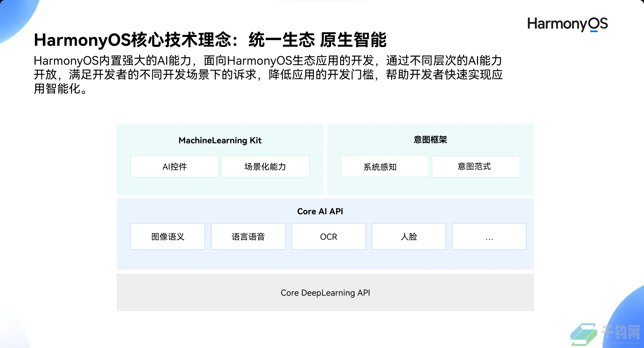
Task: Click the MachineLearning Kit heading
Action: [x=220, y=140]
